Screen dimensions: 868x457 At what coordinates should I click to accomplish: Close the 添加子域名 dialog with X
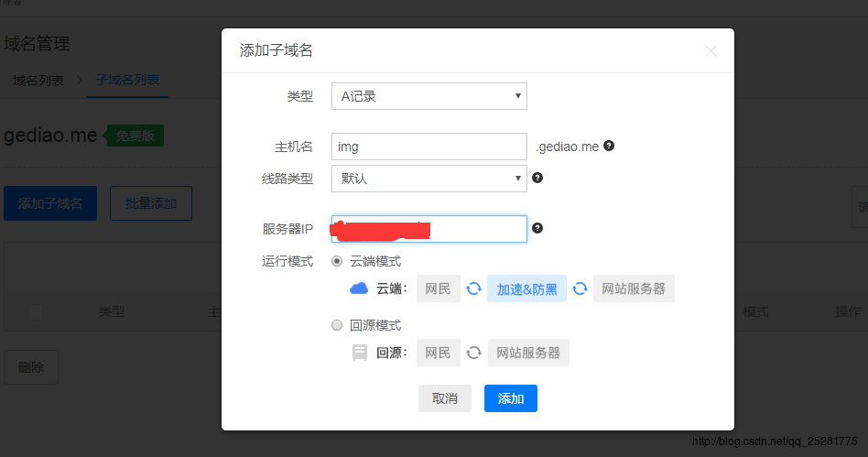tap(711, 51)
